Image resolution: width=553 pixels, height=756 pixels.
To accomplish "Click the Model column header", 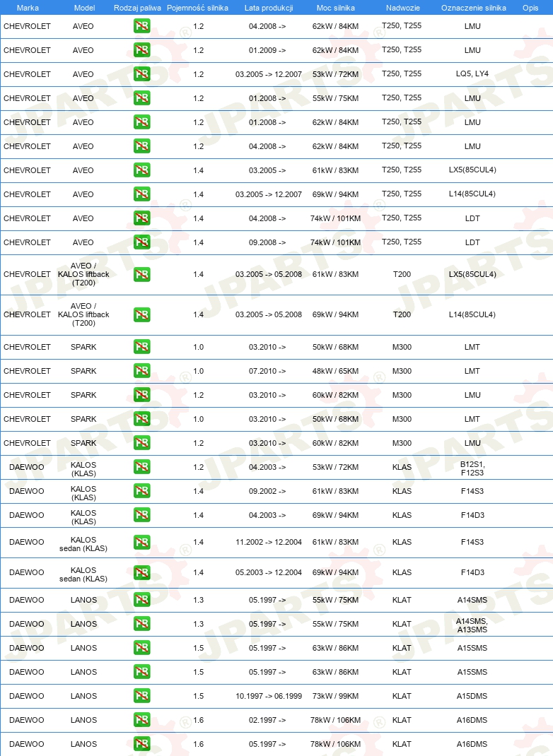I will click(x=84, y=8).
